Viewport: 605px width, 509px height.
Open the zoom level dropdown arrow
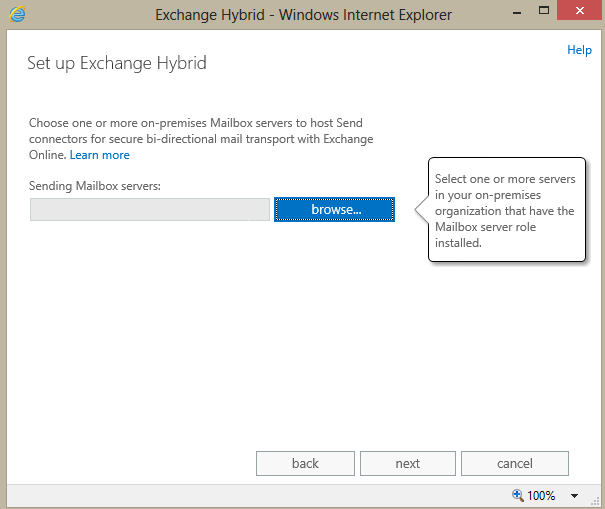[574, 496]
